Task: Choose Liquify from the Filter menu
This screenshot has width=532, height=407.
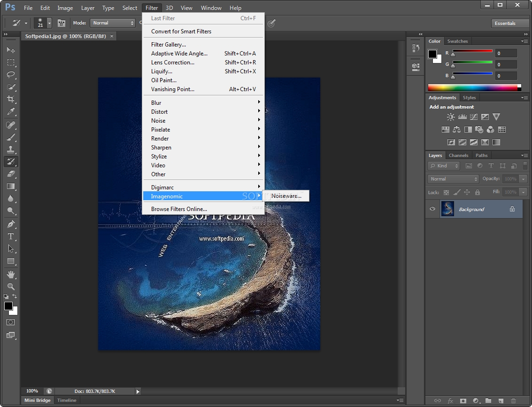Action: (x=203, y=71)
